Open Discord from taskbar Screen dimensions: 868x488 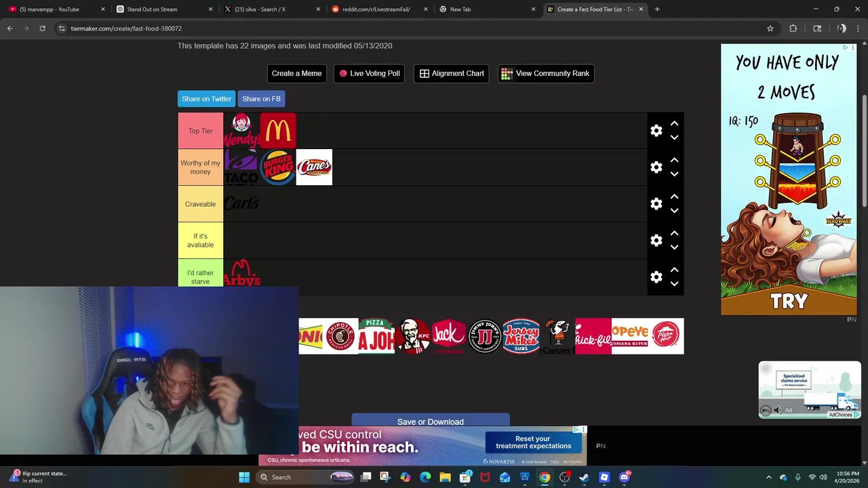(x=625, y=477)
